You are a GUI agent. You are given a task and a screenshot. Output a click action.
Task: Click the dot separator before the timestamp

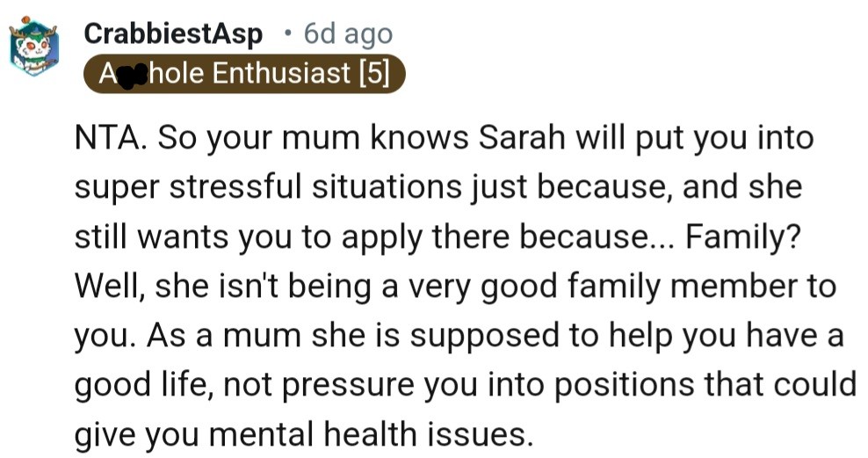click(x=287, y=35)
